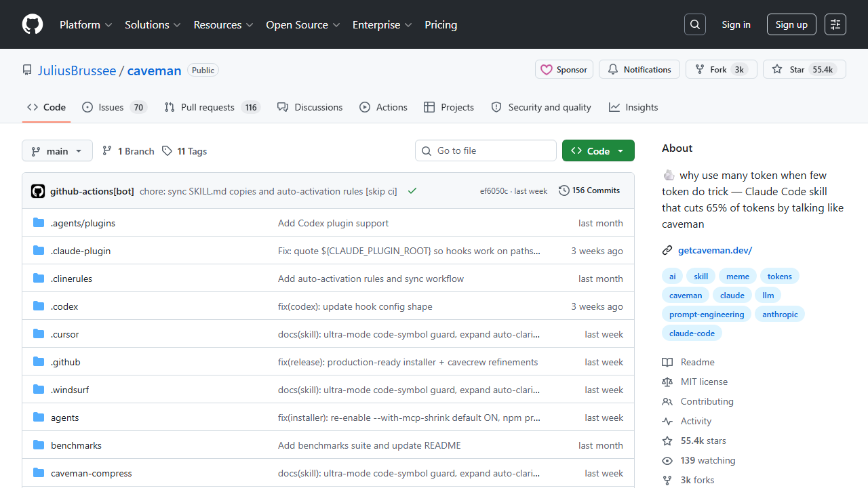Open the .agents/plugins folder
868x488 pixels.
[x=83, y=223]
